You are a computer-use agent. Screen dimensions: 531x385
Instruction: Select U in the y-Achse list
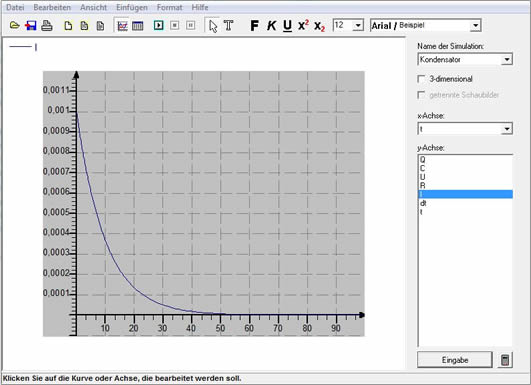pos(465,177)
